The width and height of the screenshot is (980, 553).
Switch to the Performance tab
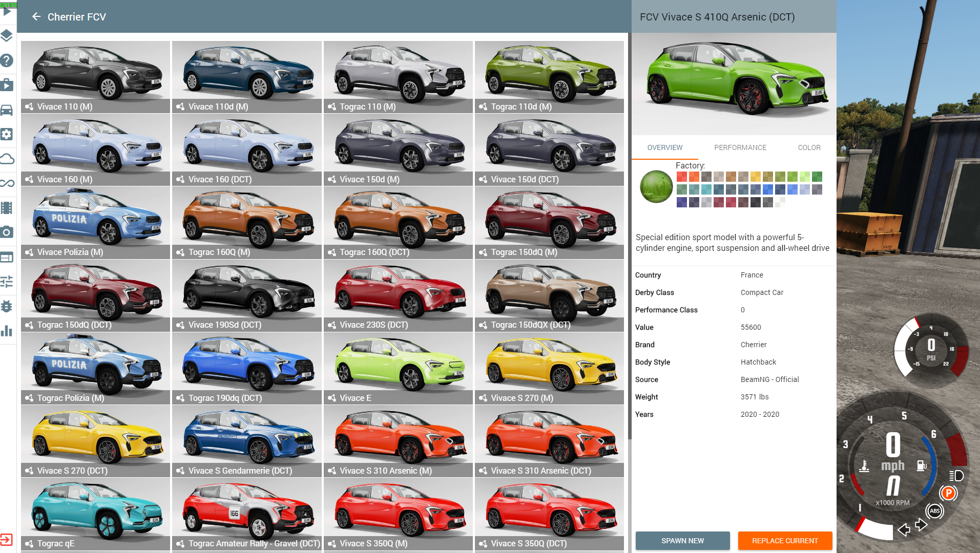740,147
